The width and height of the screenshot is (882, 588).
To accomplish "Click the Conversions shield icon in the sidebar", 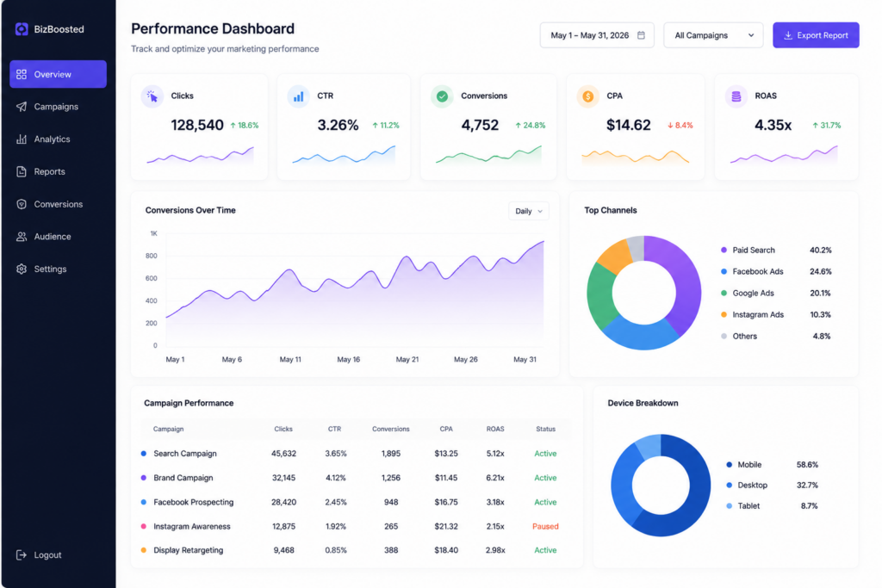I will tap(22, 204).
